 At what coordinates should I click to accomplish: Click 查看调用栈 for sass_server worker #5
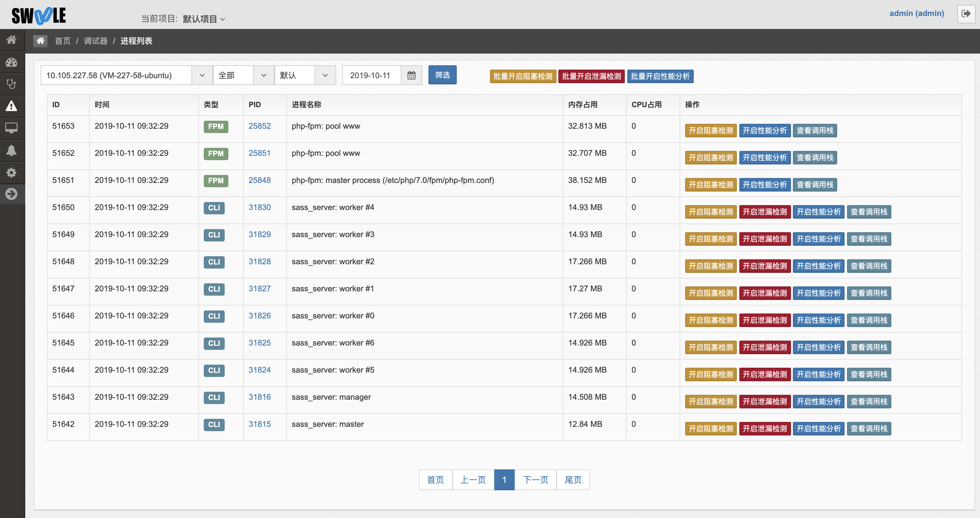point(869,374)
